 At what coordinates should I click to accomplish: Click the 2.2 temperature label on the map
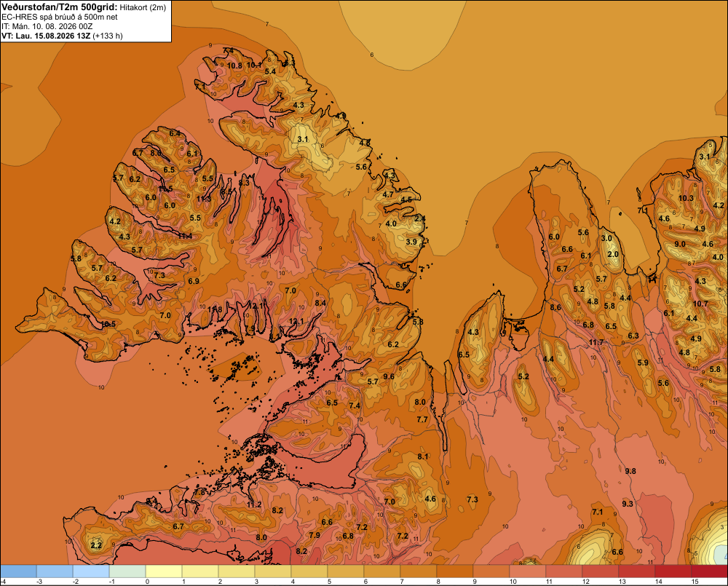click(x=96, y=545)
